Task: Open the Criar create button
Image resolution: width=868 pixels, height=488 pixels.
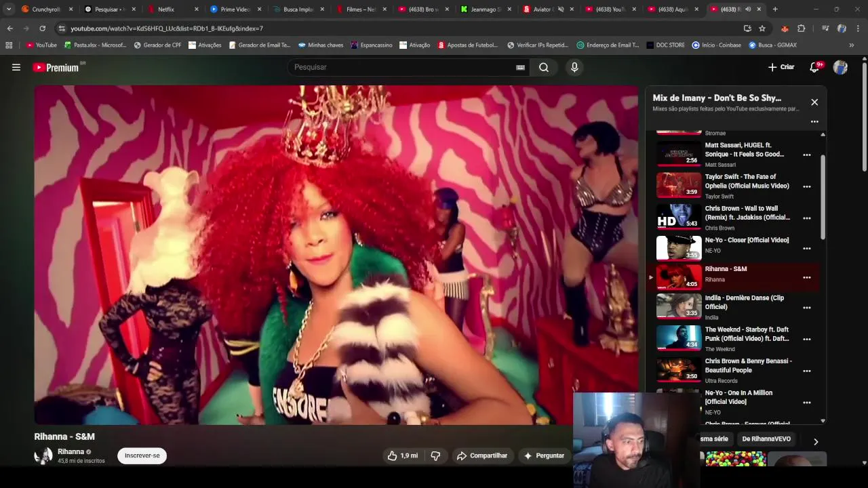Action: [781, 67]
